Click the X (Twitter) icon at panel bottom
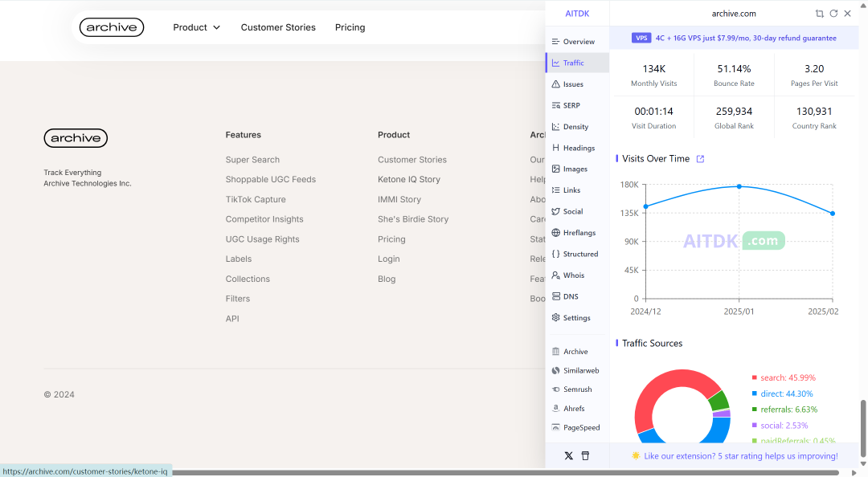Screen dimensions: 868x477 point(568,456)
